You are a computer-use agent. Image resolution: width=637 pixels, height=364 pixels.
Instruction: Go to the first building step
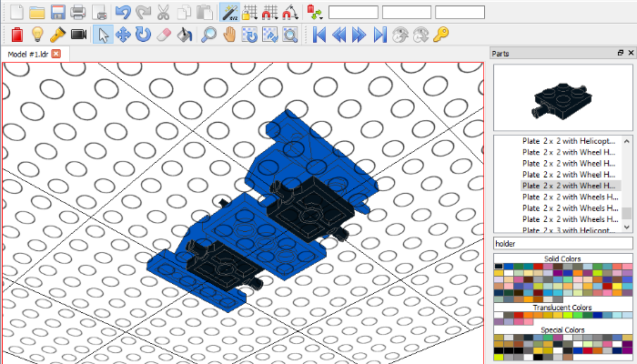(x=319, y=35)
